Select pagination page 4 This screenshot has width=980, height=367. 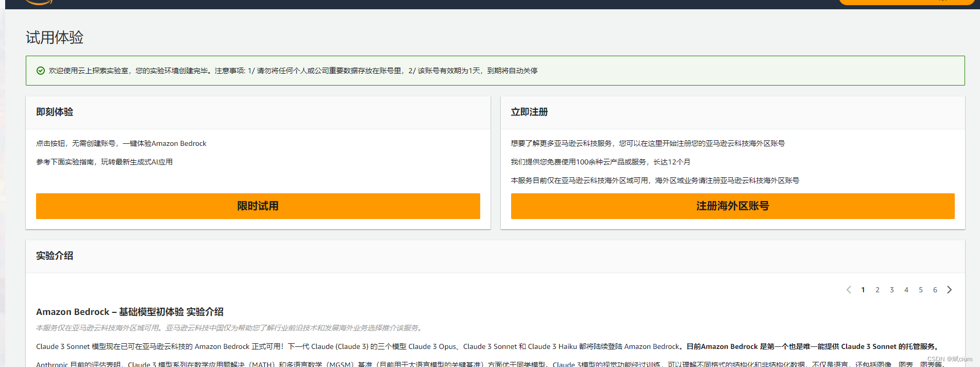[x=906, y=290]
